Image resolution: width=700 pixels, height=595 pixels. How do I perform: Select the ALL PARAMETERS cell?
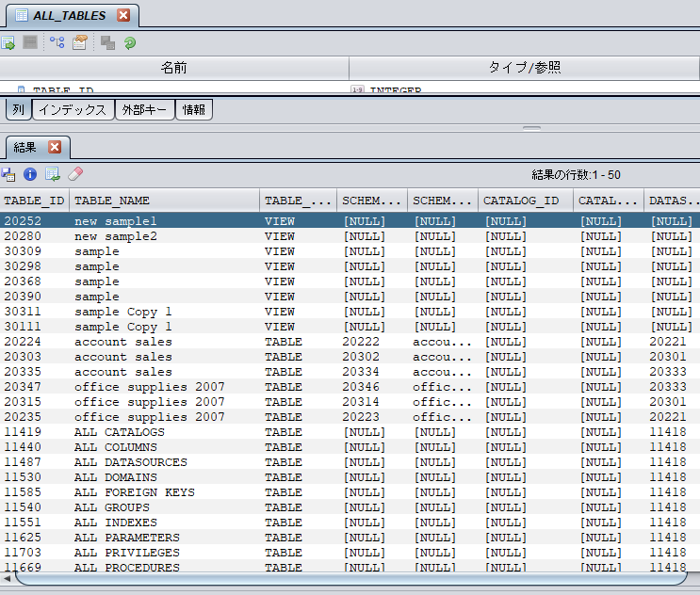coord(164,538)
